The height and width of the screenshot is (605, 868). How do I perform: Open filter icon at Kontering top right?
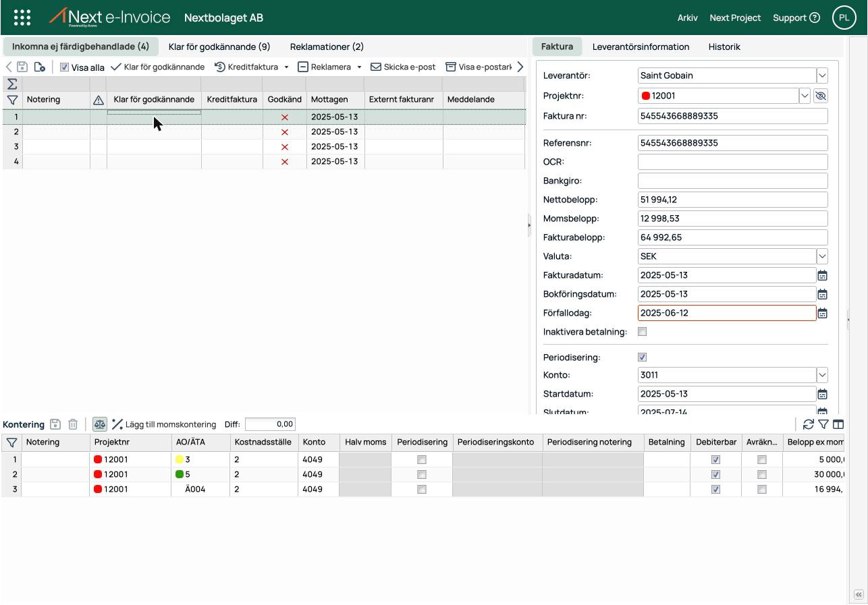pyautogui.click(x=823, y=424)
